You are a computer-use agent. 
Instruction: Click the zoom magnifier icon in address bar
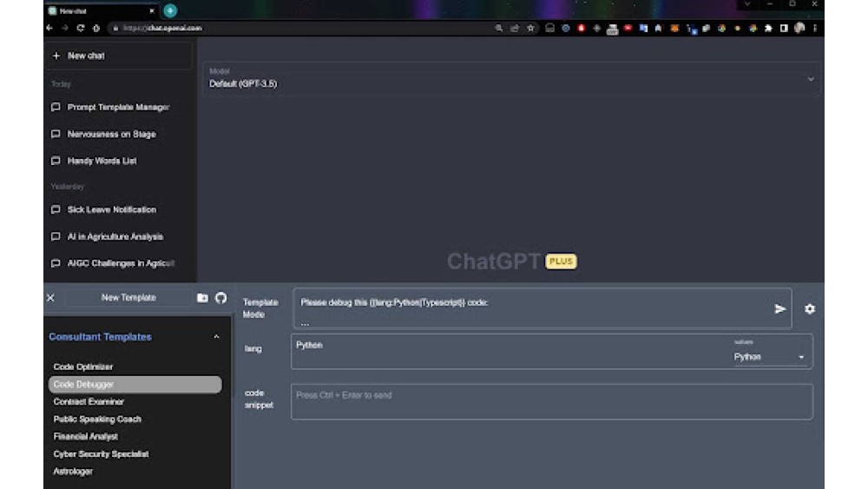[x=499, y=28]
